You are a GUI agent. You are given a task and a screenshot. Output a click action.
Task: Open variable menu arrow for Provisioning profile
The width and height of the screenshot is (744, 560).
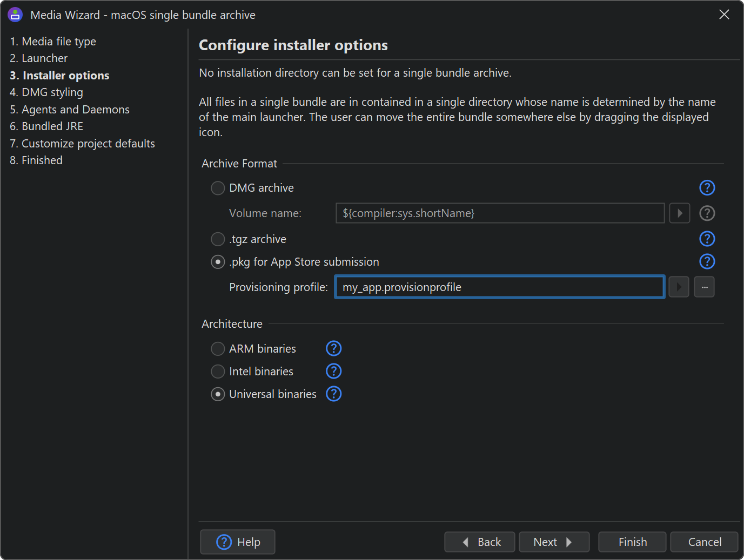tap(679, 287)
